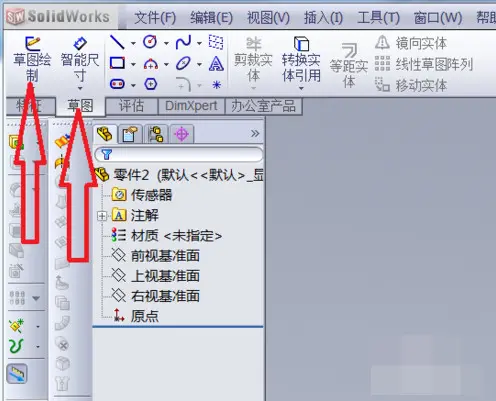496x401 pixels.
Task: Open the Rectangle tool dropdown arrow
Action: coord(133,64)
